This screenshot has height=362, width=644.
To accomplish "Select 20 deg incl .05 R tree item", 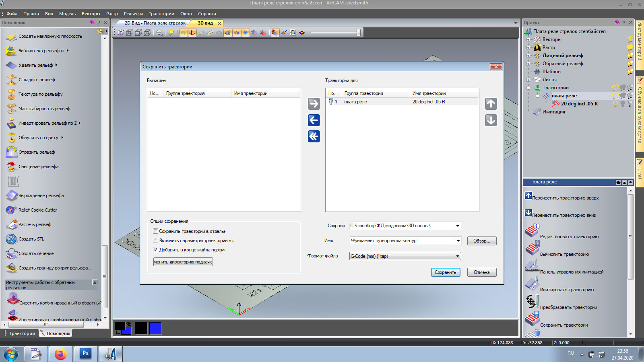I will (579, 104).
